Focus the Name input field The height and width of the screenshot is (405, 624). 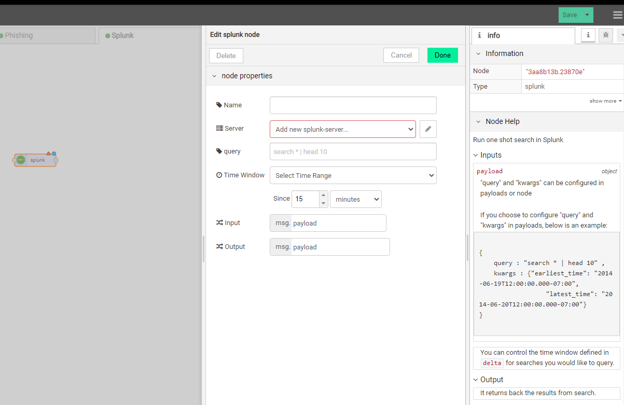click(353, 105)
